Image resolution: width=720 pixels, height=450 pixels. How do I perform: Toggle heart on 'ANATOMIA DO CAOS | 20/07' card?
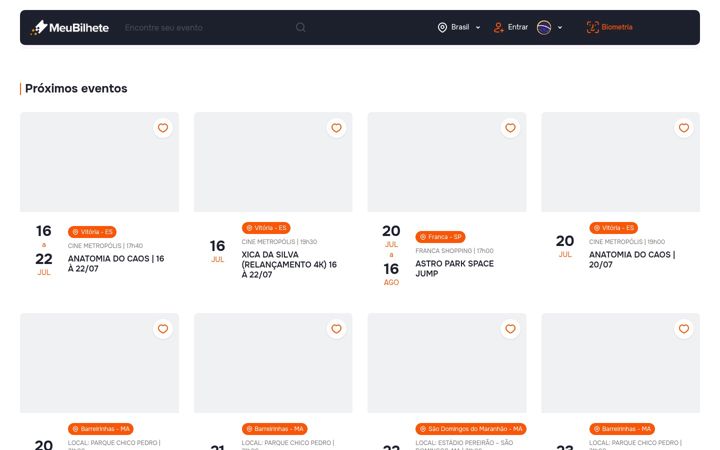coord(684,128)
